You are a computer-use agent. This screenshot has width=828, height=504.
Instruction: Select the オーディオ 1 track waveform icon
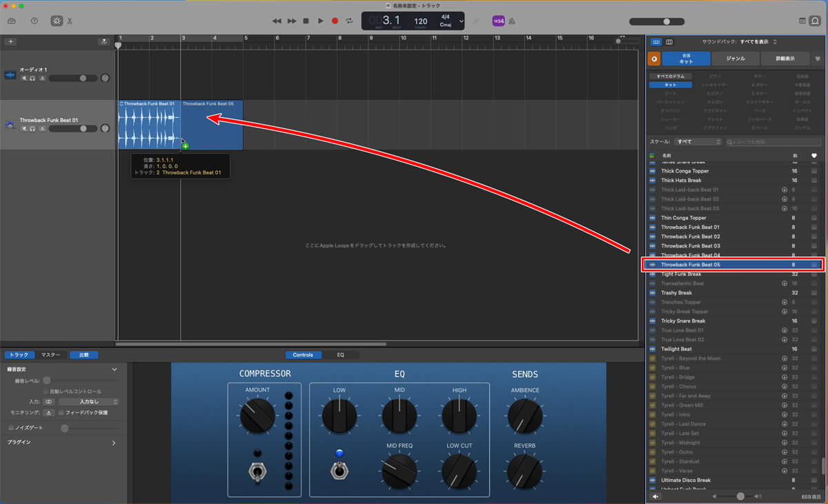[x=10, y=74]
